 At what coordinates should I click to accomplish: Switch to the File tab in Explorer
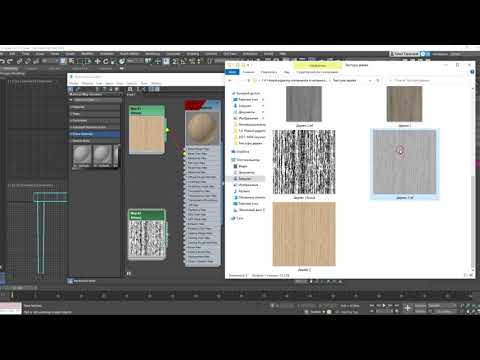(232, 72)
